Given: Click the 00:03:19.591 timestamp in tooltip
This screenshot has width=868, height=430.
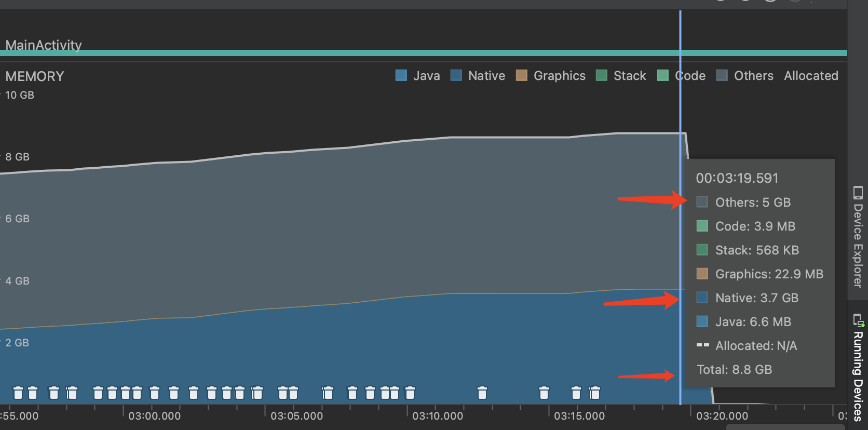Looking at the screenshot, I should 737,178.
